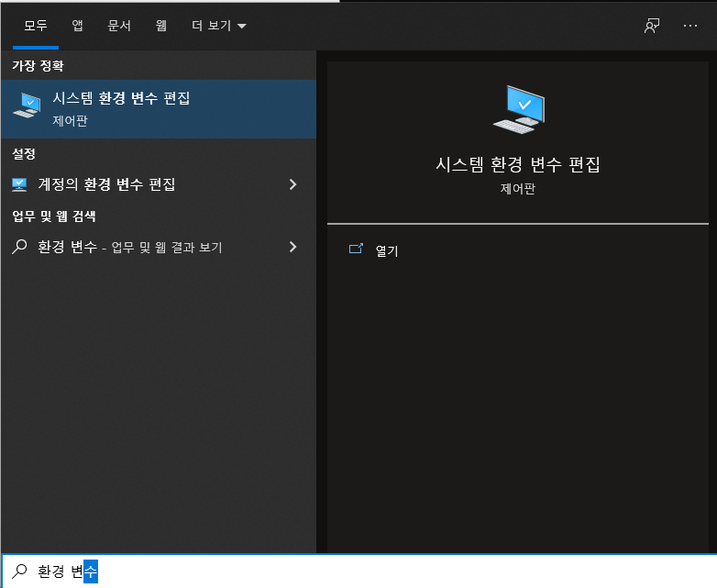Open 시스템 환경 변수 편집 best match result
This screenshot has height=588, width=717.
click(159, 109)
